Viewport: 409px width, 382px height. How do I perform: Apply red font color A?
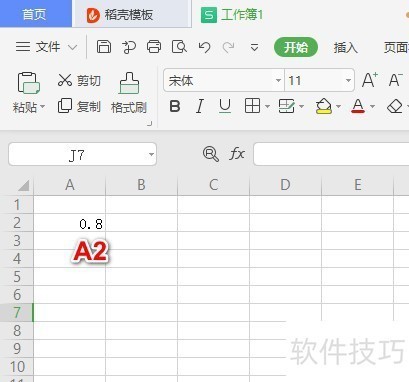click(358, 106)
